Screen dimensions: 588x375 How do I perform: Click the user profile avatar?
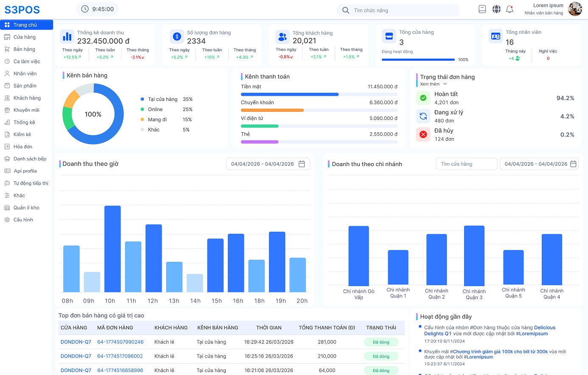[x=575, y=9]
